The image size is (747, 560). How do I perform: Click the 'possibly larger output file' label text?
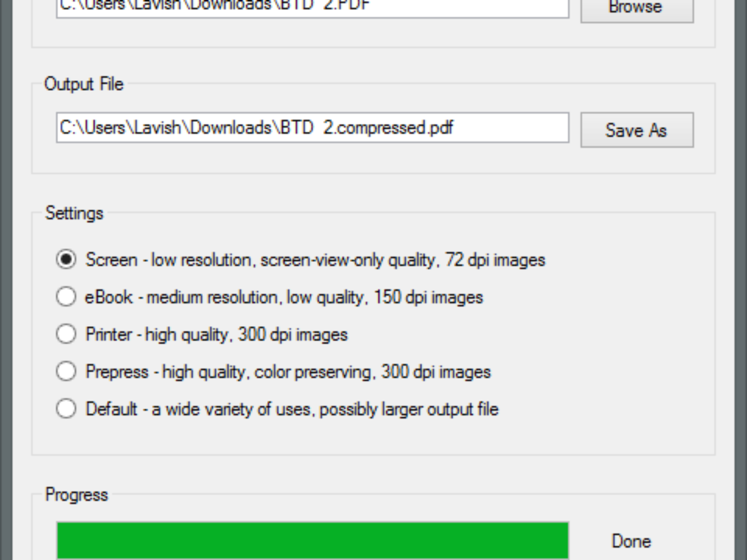(x=409, y=409)
